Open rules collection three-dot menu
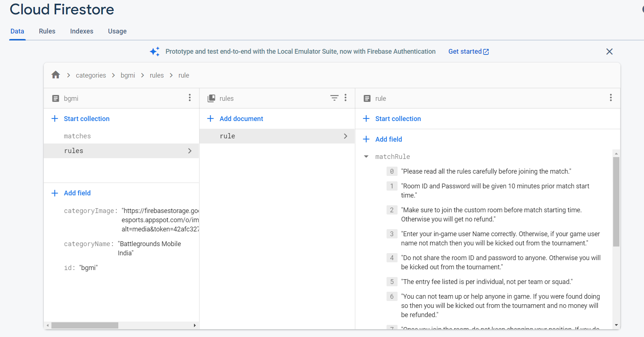The image size is (644, 337). [345, 97]
